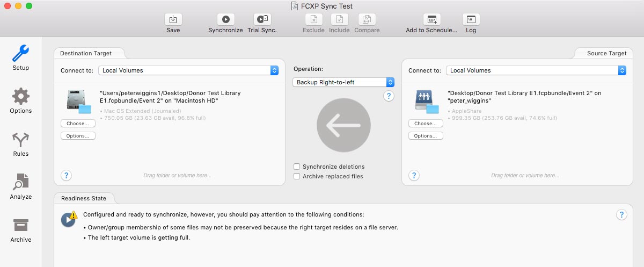Enable Synchronize deletions checkbox
The width and height of the screenshot is (644, 267).
(297, 167)
